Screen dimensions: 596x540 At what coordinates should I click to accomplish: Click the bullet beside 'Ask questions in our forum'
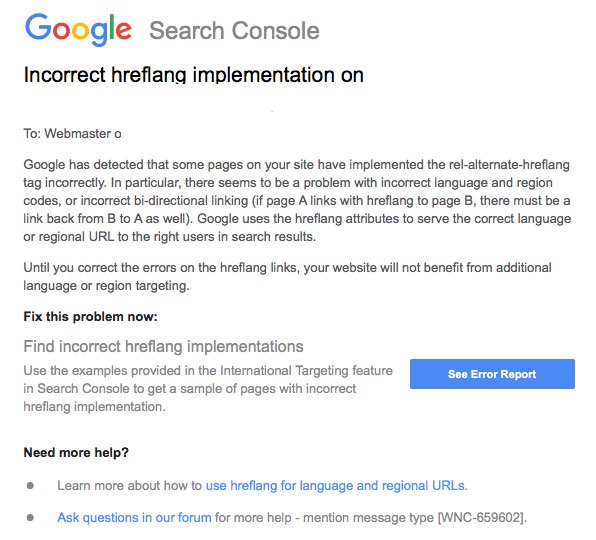30,518
